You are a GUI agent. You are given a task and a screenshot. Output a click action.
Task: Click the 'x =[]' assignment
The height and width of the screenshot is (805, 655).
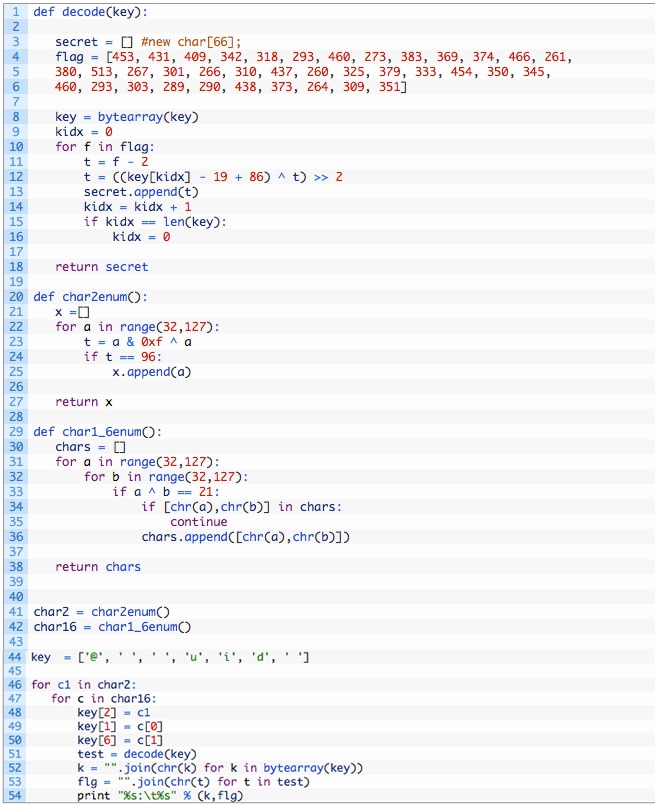pos(72,312)
